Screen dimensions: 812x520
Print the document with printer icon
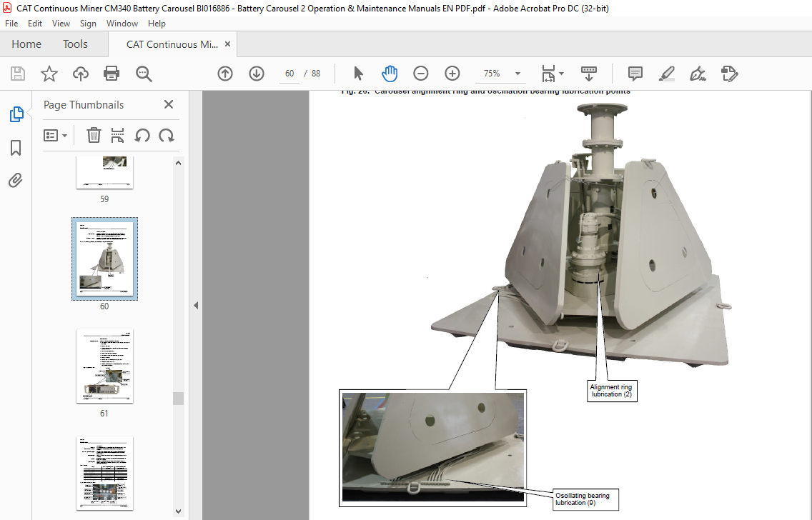[x=112, y=74]
